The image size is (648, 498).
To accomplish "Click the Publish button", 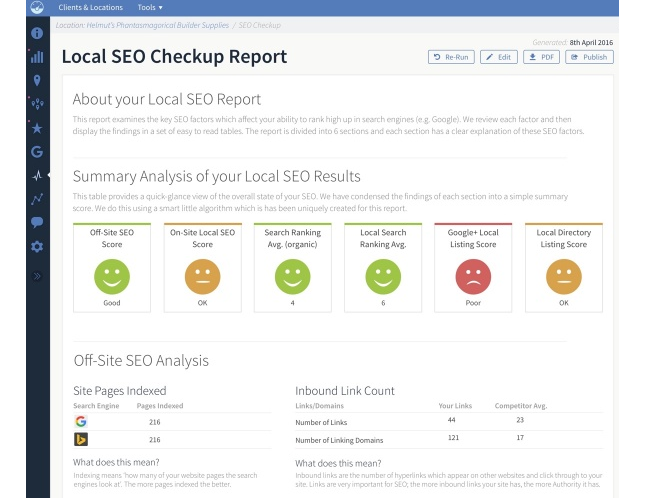I will [589, 57].
